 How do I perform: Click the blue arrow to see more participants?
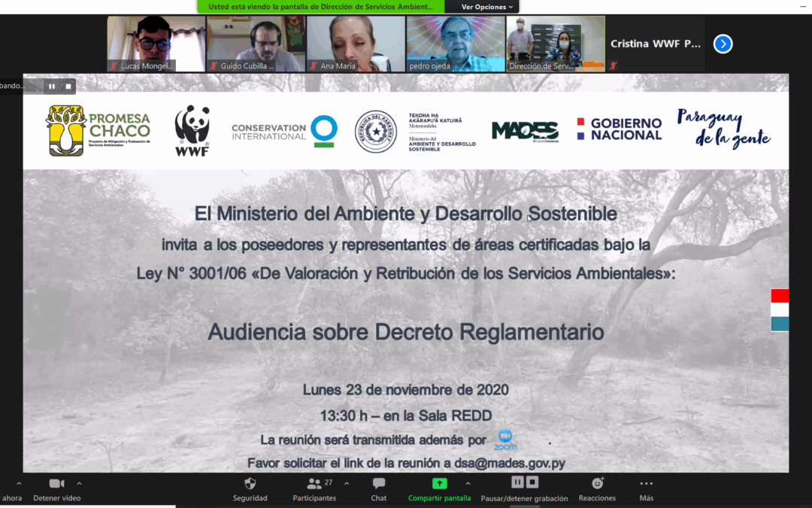click(x=723, y=44)
